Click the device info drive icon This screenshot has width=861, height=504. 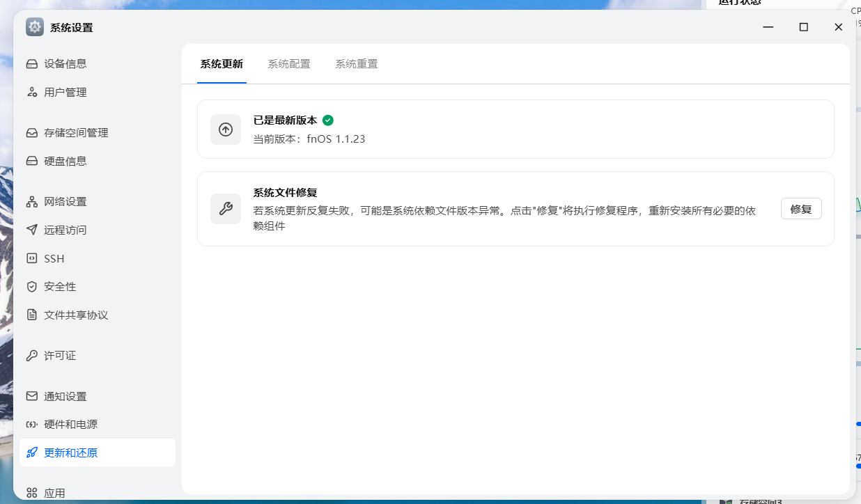tap(32, 64)
